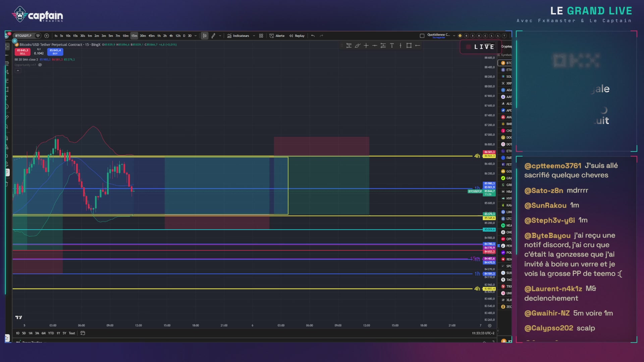Select the rectangle shape tool in floating toolbar
Viewport: 644px width, 362px height.
(x=409, y=46)
